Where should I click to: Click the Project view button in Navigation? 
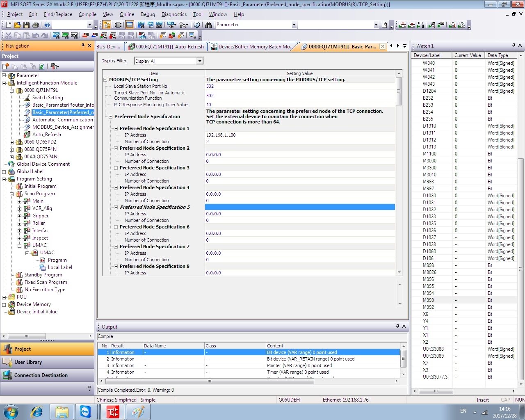tap(47, 349)
